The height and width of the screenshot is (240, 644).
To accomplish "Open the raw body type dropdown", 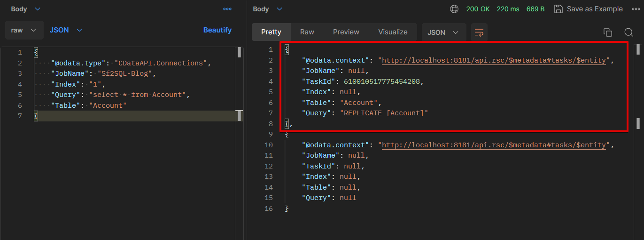I will 24,30.
